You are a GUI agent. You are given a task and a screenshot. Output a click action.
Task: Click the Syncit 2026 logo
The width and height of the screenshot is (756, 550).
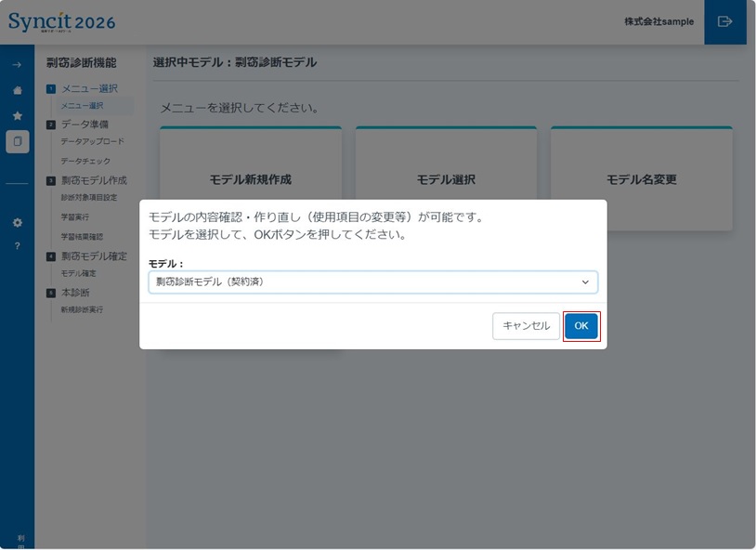pyautogui.click(x=63, y=20)
